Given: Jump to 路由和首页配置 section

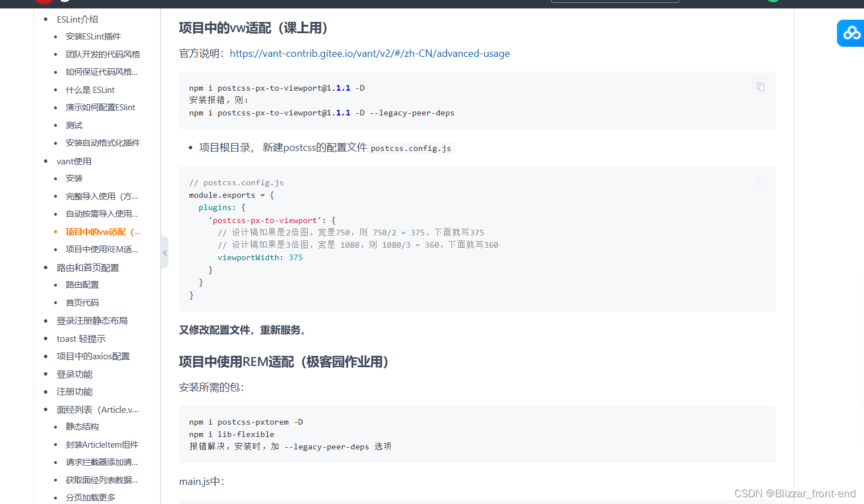Looking at the screenshot, I should pyautogui.click(x=88, y=267).
